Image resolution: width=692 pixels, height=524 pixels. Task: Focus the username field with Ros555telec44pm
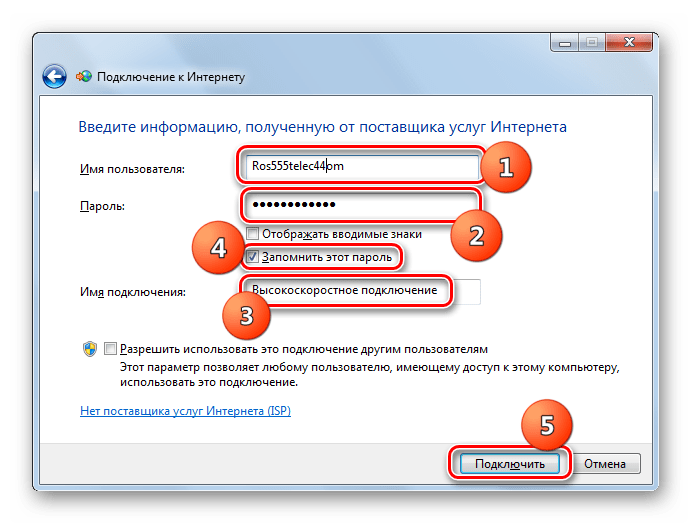click(362, 166)
